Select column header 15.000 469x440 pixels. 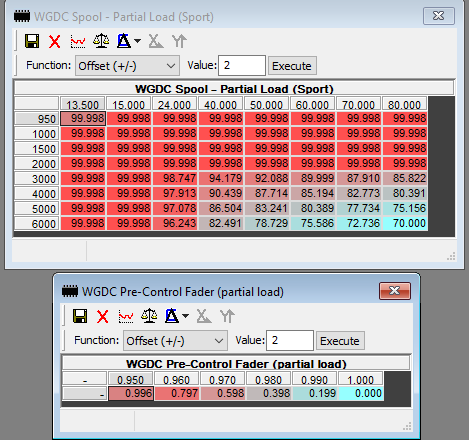[x=129, y=104]
